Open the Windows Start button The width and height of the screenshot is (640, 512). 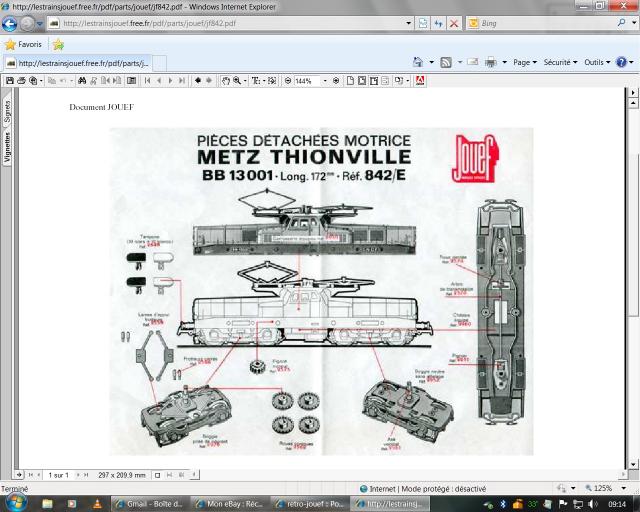pos(16,502)
